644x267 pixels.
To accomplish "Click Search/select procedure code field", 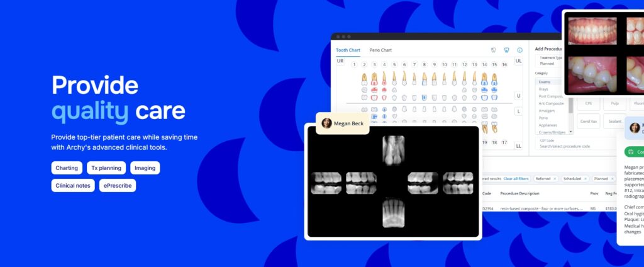I will tap(575, 144).
